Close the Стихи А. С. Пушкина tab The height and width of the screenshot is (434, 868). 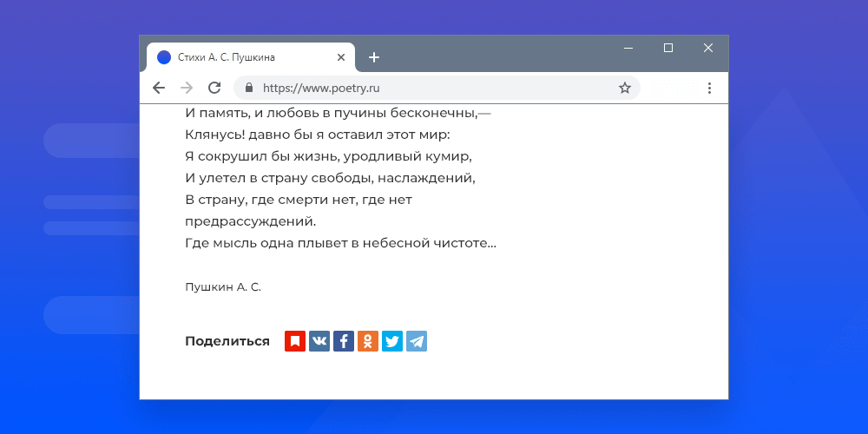point(341,57)
